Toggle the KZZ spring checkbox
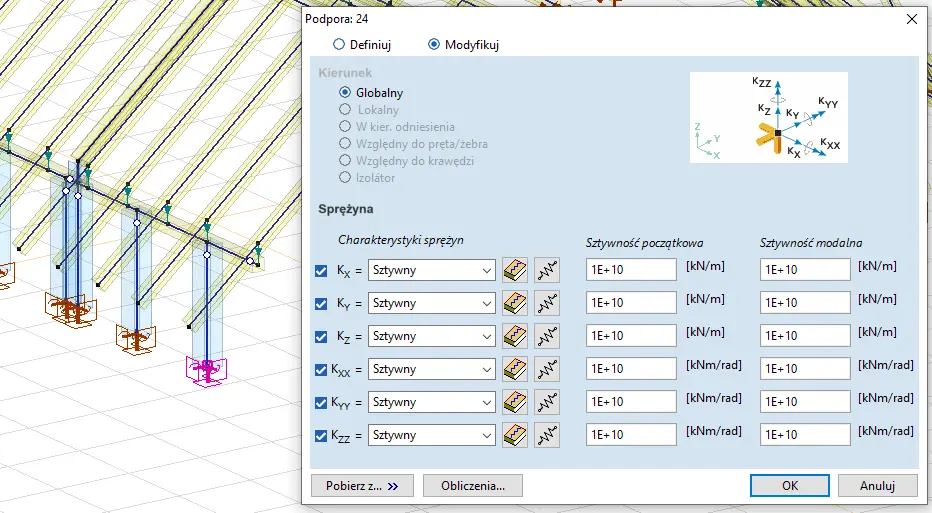The height and width of the screenshot is (513, 932). (x=321, y=435)
